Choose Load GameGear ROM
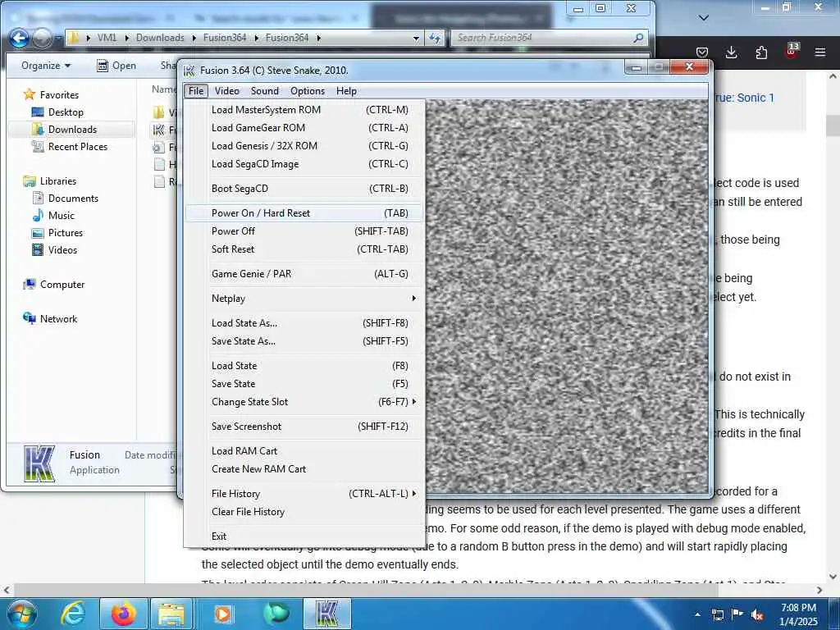This screenshot has height=630, width=840. point(304,128)
